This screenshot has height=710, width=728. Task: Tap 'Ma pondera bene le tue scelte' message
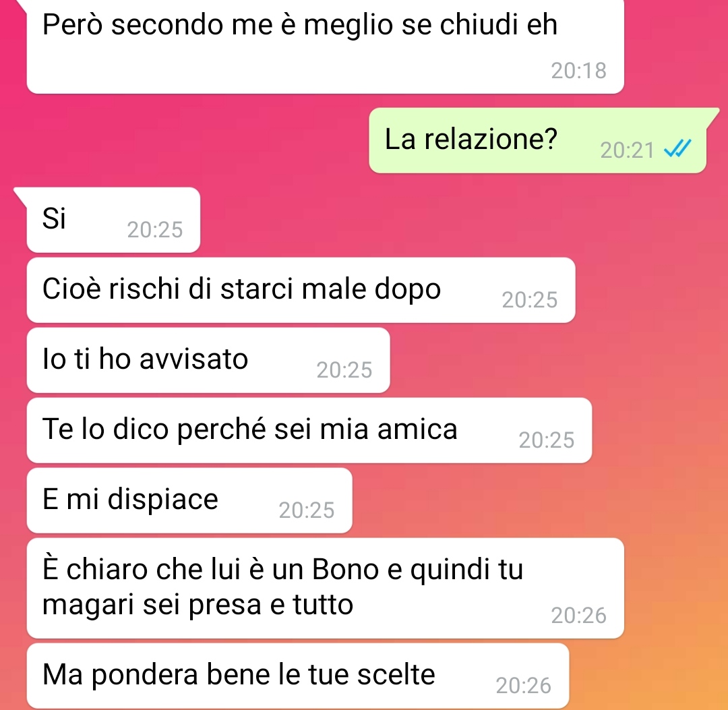click(298, 676)
